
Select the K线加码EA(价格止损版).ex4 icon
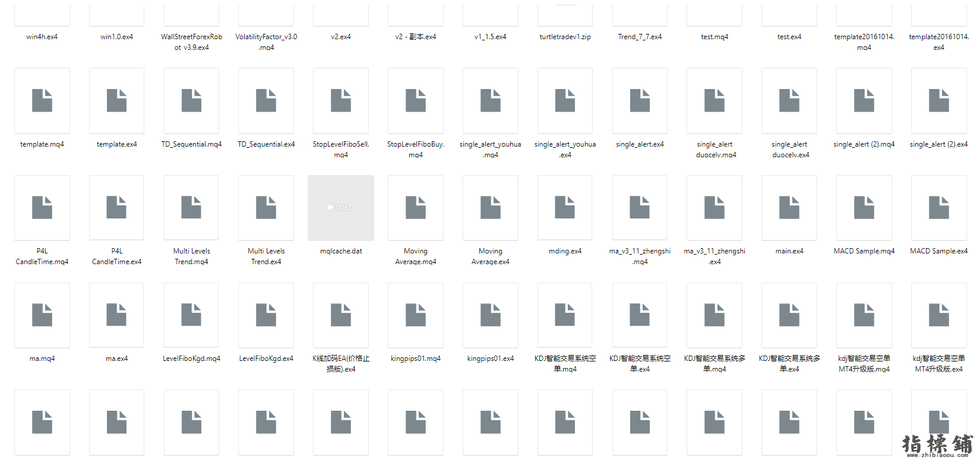[x=341, y=315]
